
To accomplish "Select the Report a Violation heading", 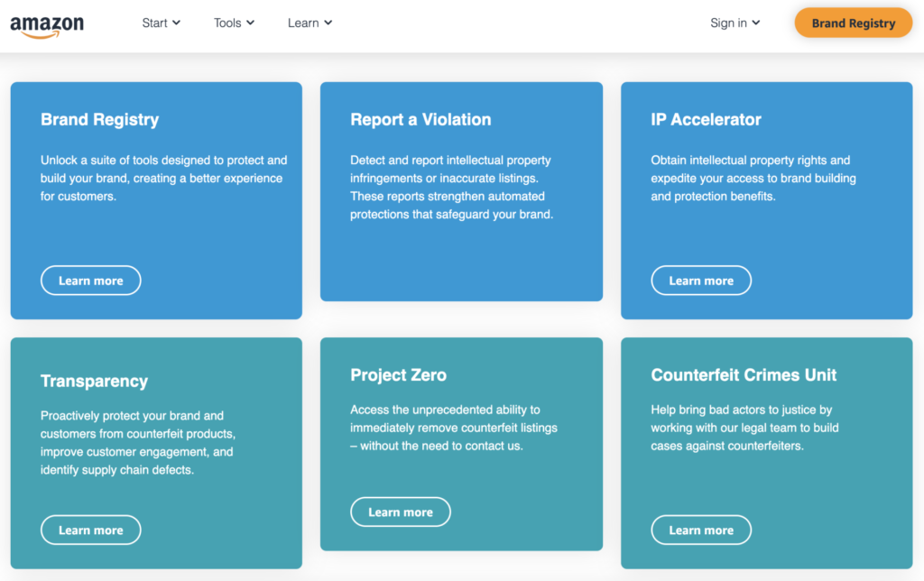I will coord(420,120).
